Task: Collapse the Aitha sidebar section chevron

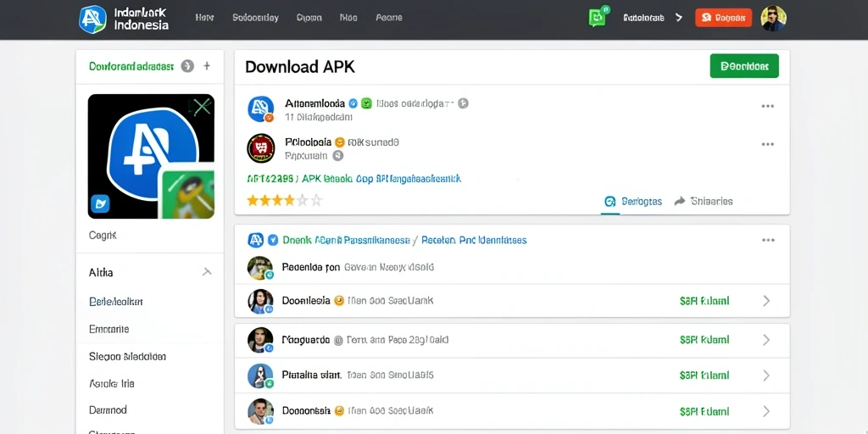Action: pos(207,272)
